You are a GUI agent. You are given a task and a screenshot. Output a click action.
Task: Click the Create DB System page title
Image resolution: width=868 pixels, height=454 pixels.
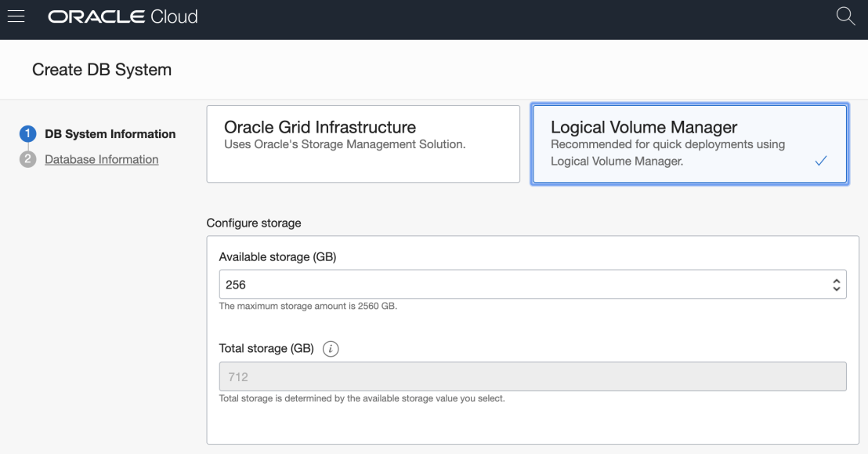[102, 70]
